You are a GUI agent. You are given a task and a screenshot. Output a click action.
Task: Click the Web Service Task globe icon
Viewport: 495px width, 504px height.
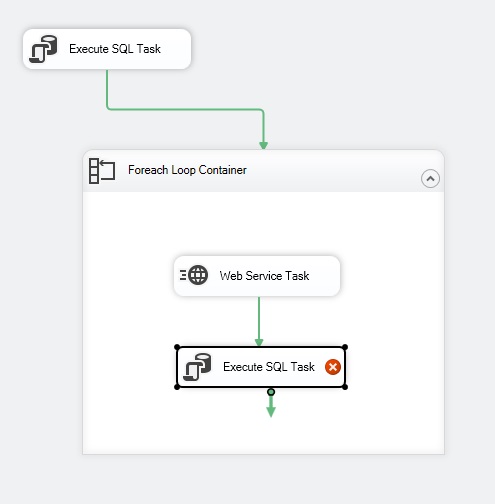tap(194, 275)
